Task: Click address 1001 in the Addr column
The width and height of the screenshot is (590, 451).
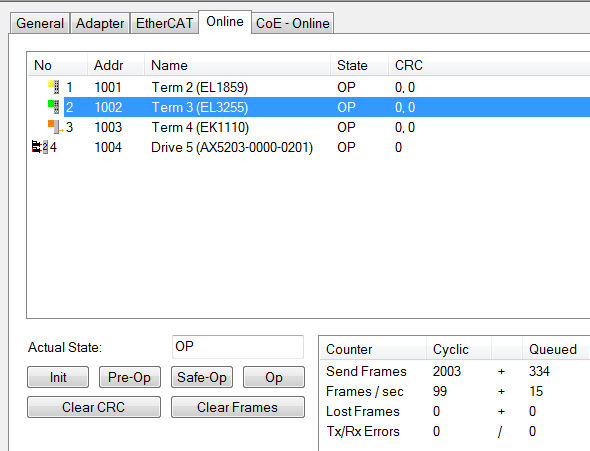Action: click(108, 87)
